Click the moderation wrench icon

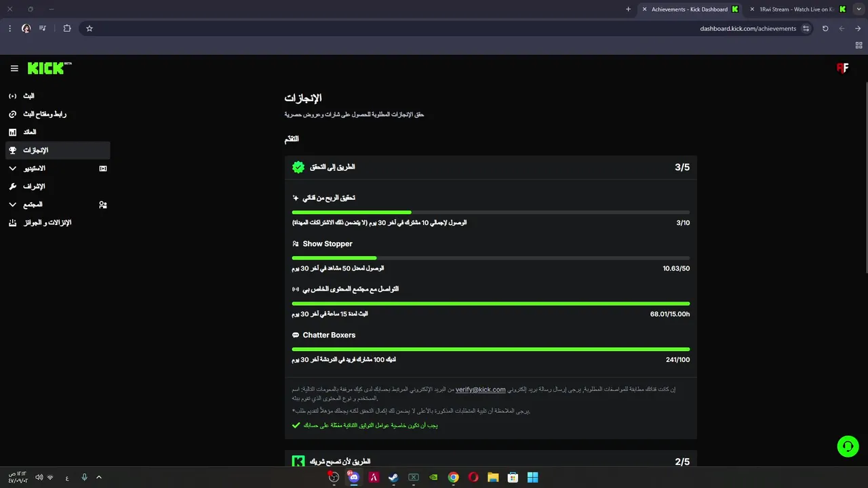pyautogui.click(x=12, y=186)
